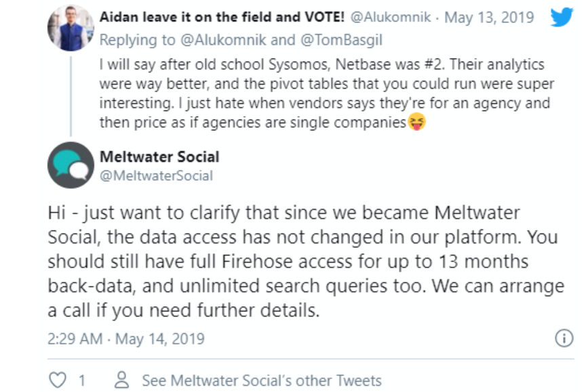The image size is (586, 392).
Task: Click the Twitter bird logo
Action: click(562, 17)
